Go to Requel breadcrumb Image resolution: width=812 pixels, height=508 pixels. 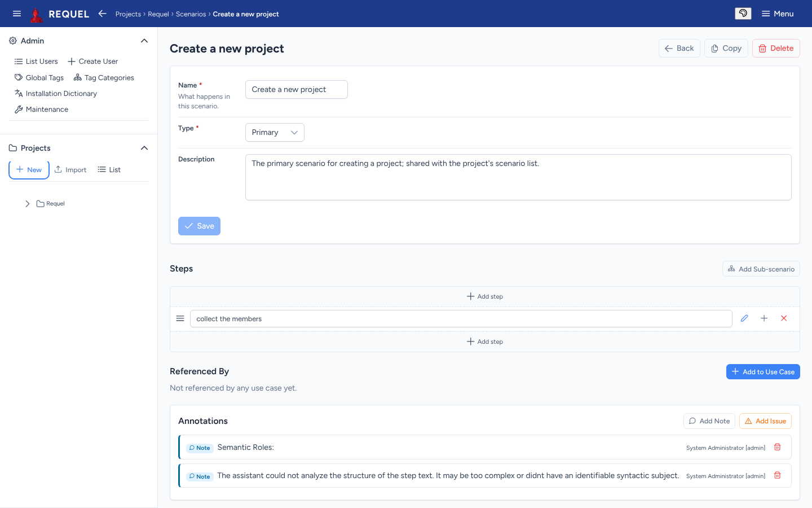[x=158, y=14]
